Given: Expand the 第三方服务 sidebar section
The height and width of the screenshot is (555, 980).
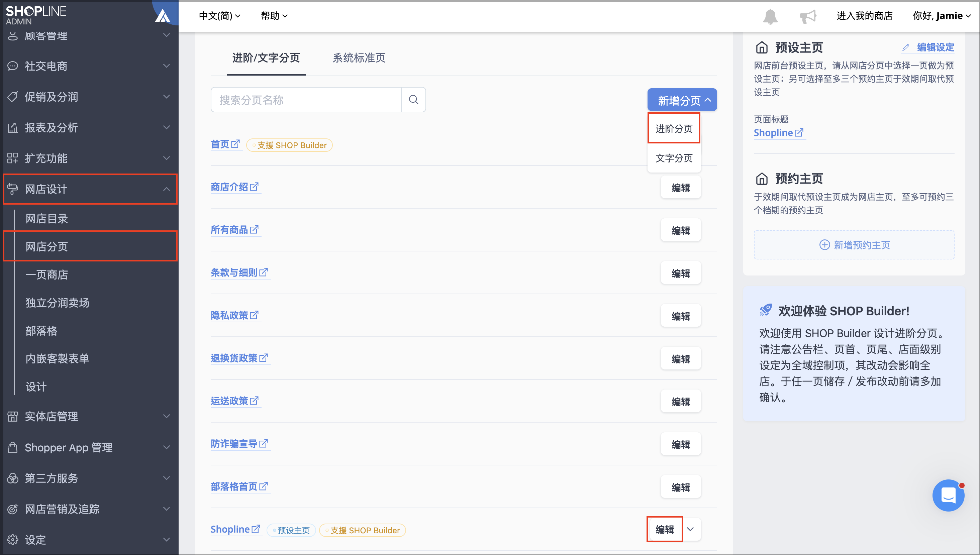Looking at the screenshot, I should (x=166, y=478).
